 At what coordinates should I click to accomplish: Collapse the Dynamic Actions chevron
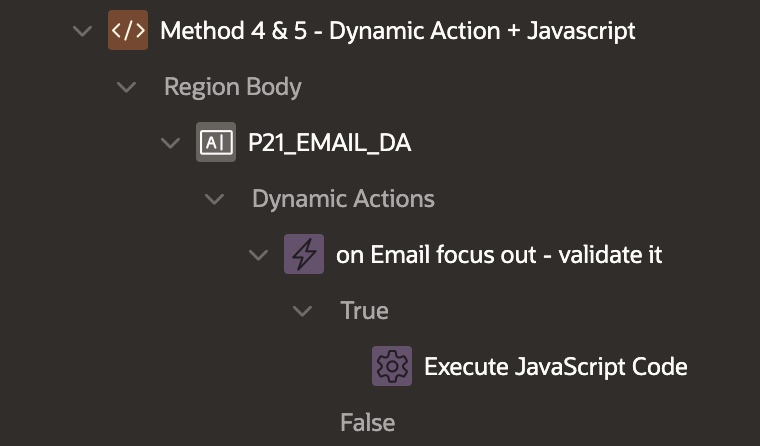click(x=214, y=199)
